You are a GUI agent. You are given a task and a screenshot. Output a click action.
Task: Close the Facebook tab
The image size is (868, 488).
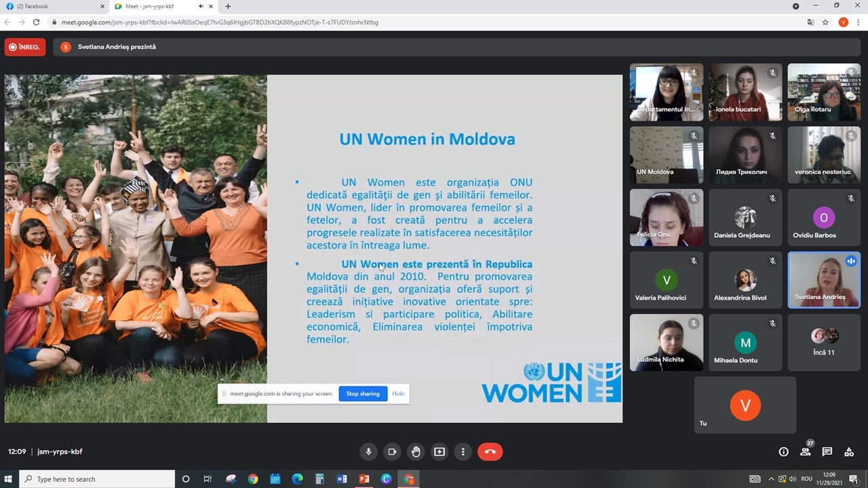click(102, 6)
